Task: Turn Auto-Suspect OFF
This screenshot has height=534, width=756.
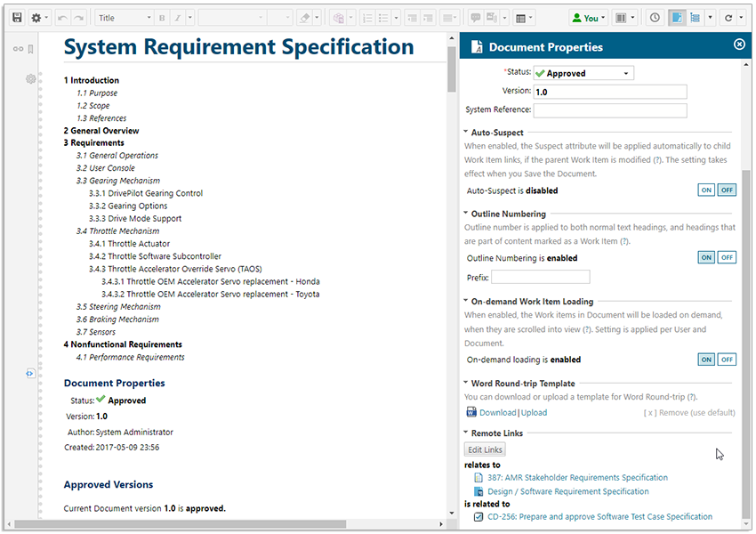Action: pos(727,190)
